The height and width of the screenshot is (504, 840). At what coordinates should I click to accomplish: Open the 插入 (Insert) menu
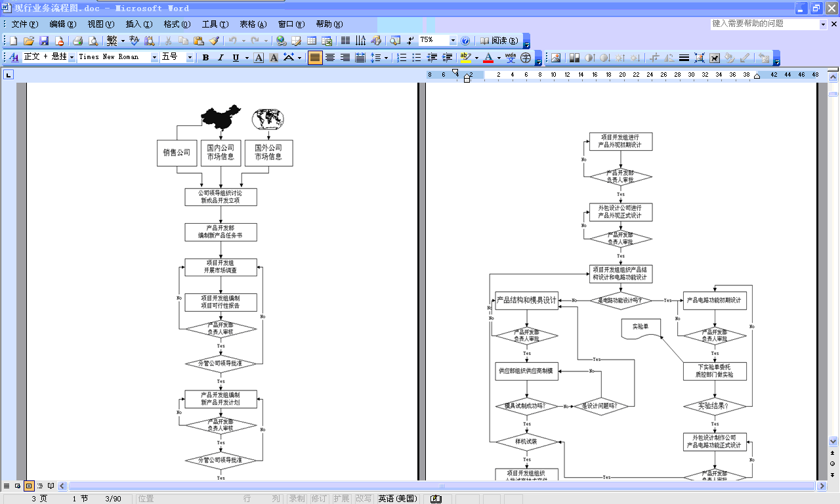138,24
